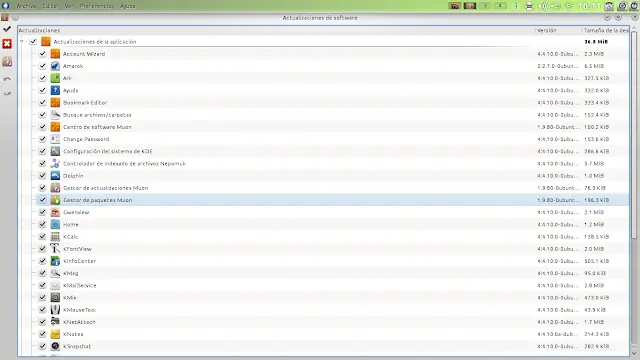Uncheck the Account Wizard update checkbox
Screen dimensions: 640x360
pos(42,53)
